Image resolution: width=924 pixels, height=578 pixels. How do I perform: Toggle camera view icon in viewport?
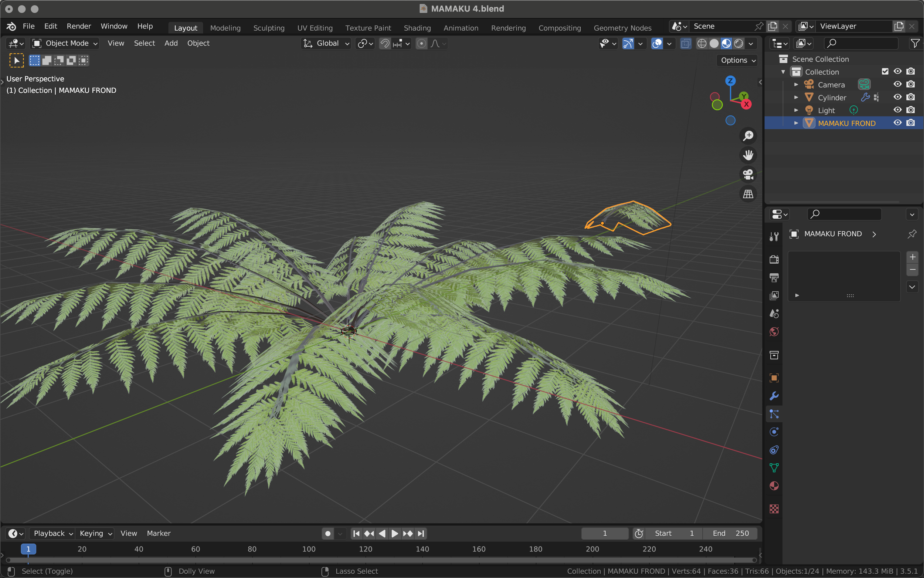(748, 175)
